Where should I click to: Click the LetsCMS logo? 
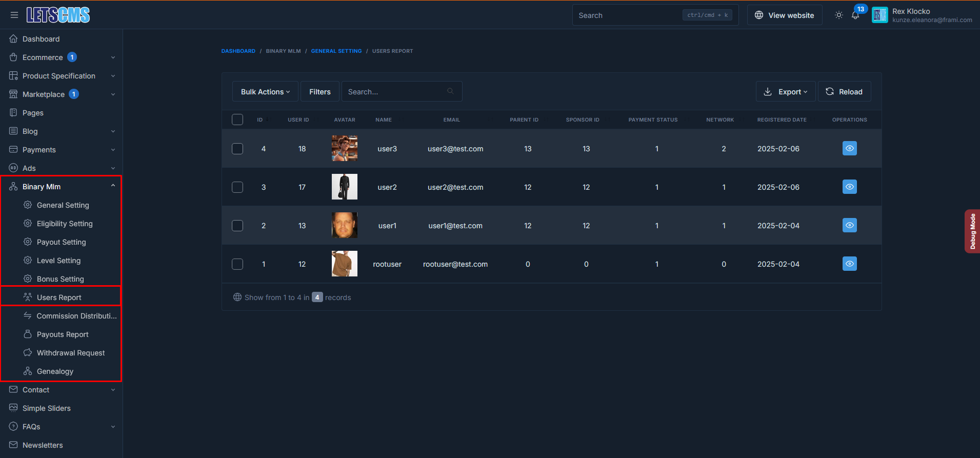coord(58,15)
